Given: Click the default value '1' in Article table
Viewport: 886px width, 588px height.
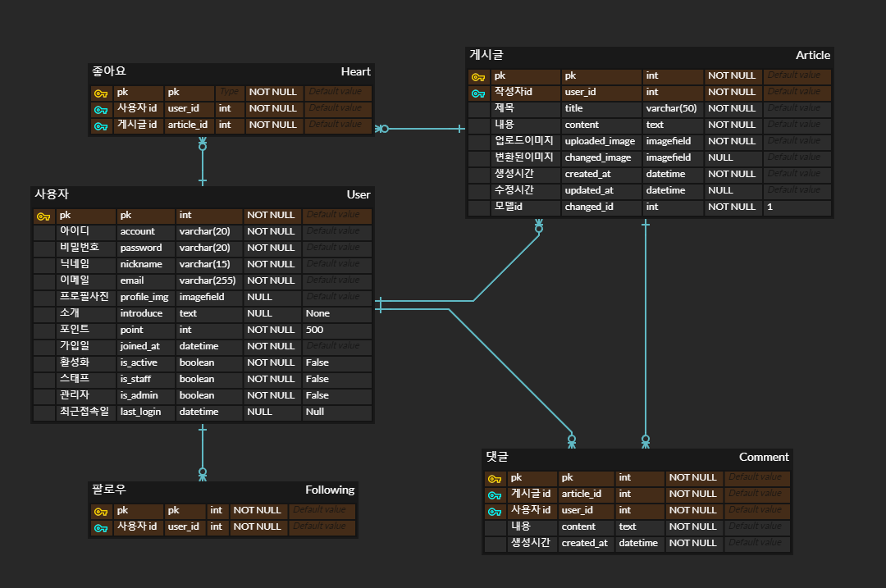Looking at the screenshot, I should (797, 207).
